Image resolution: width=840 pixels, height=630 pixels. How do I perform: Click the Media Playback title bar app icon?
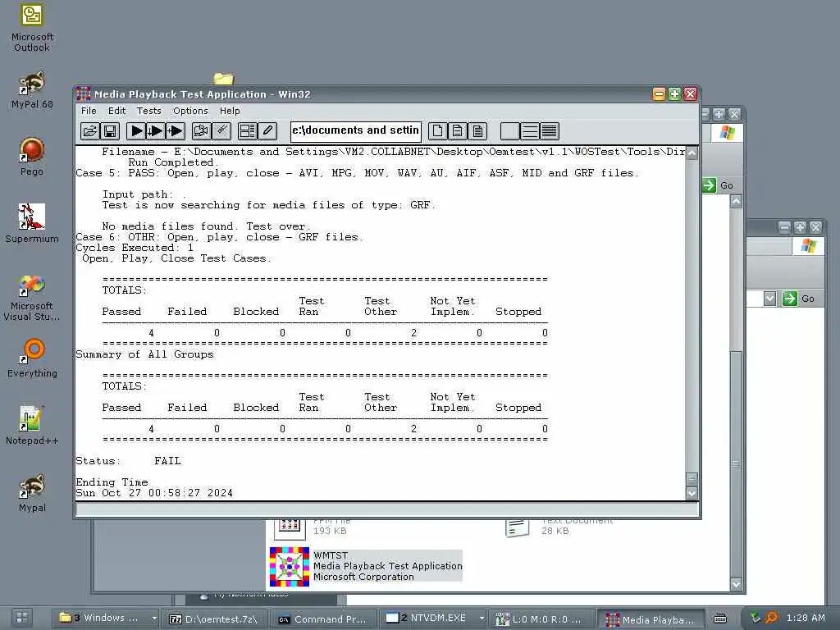(x=84, y=94)
